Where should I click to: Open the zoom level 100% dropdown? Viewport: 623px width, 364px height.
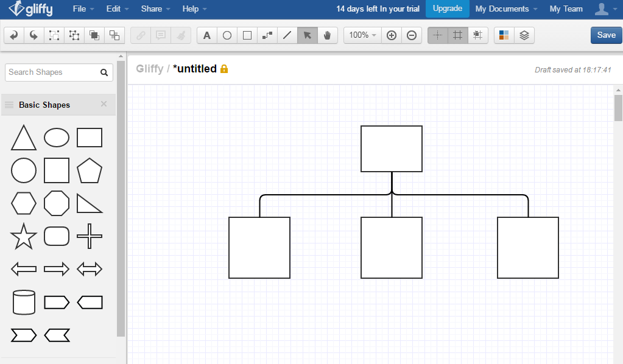(x=362, y=35)
